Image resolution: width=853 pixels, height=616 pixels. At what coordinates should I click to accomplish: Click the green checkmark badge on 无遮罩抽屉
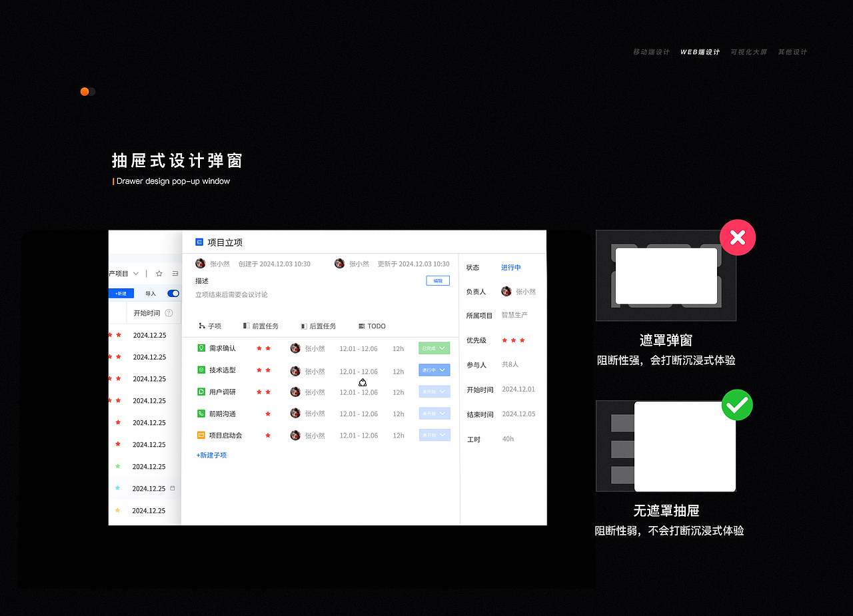coord(737,405)
